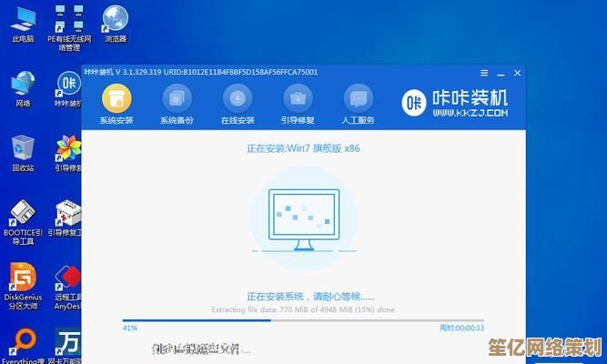The width and height of the screenshot is (607, 364).
Task: Open the 人工服务 chat icon
Action: [358, 98]
